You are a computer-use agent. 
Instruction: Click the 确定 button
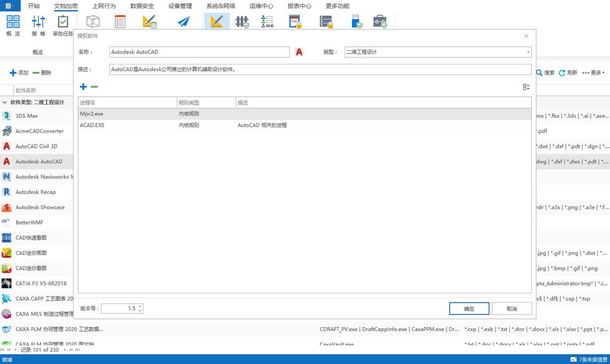pos(469,308)
